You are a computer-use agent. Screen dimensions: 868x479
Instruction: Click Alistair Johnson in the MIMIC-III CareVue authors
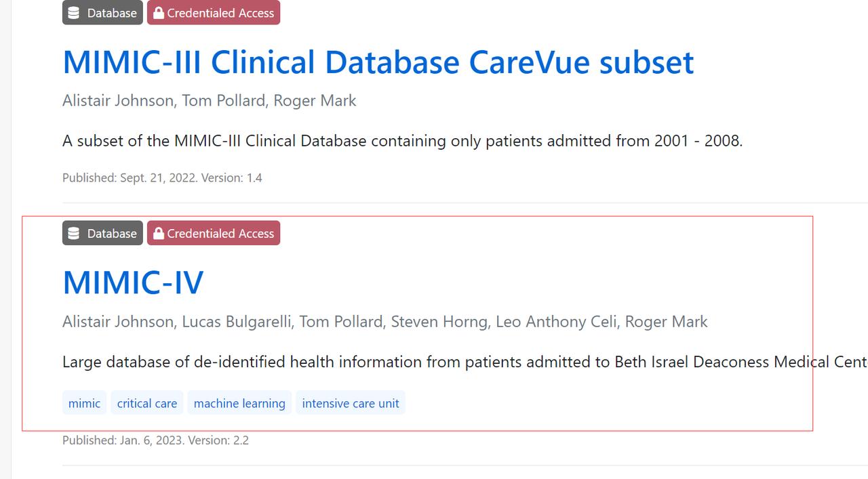118,101
